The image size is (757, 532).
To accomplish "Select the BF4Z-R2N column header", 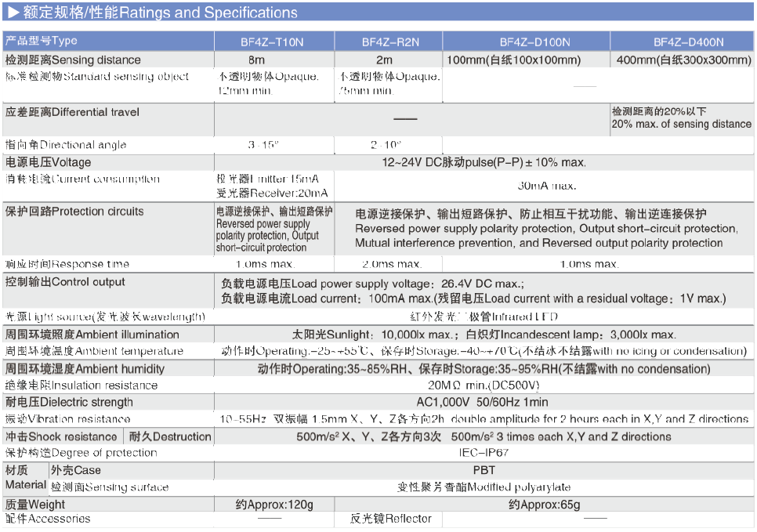I will point(390,42).
